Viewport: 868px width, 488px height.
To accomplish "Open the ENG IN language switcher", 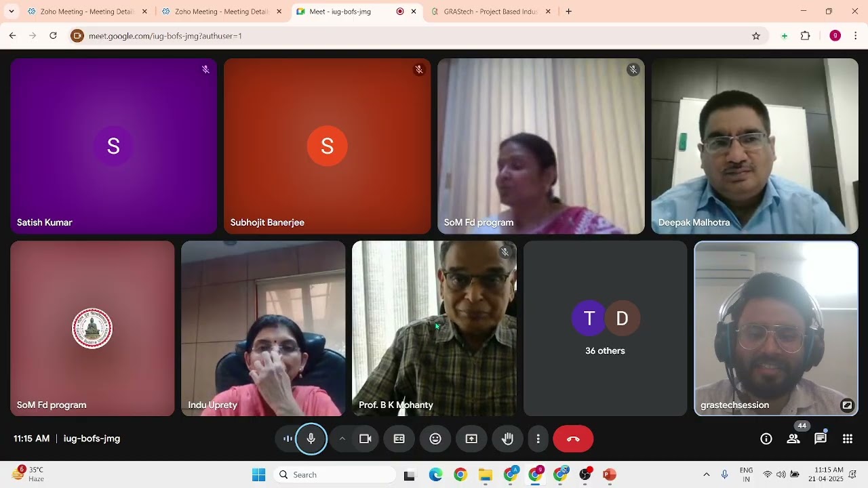I will point(746,474).
